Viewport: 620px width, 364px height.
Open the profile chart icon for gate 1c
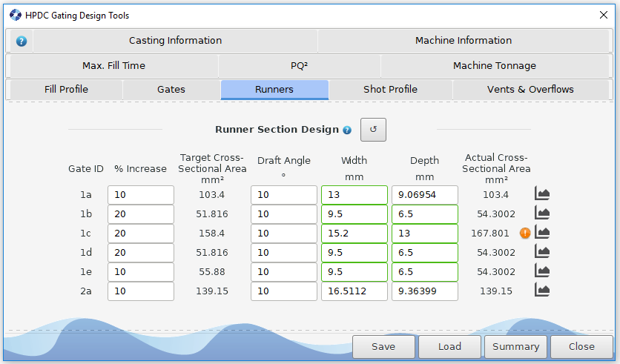[542, 233]
